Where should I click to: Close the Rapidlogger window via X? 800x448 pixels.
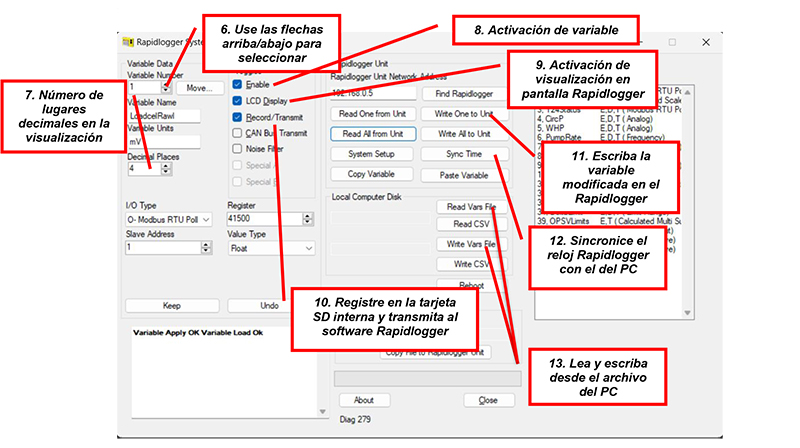[x=706, y=42]
